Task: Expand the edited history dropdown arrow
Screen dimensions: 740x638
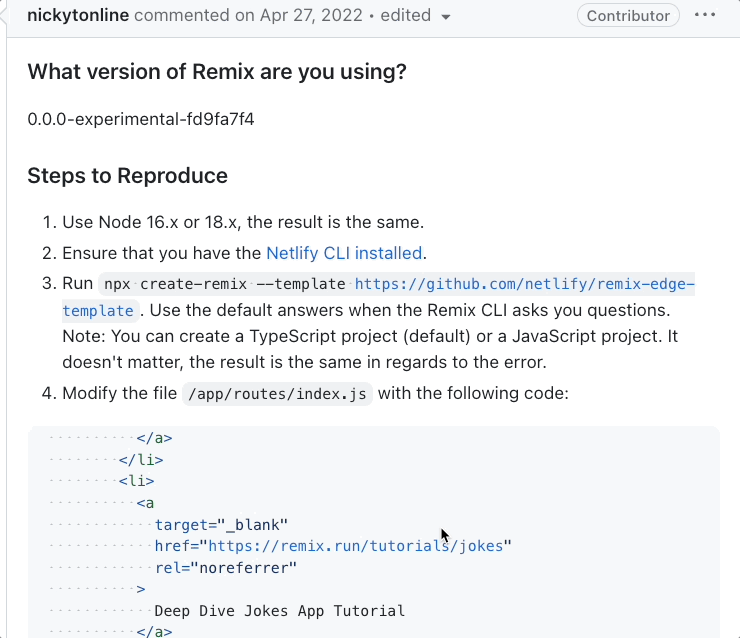Action: tap(445, 17)
